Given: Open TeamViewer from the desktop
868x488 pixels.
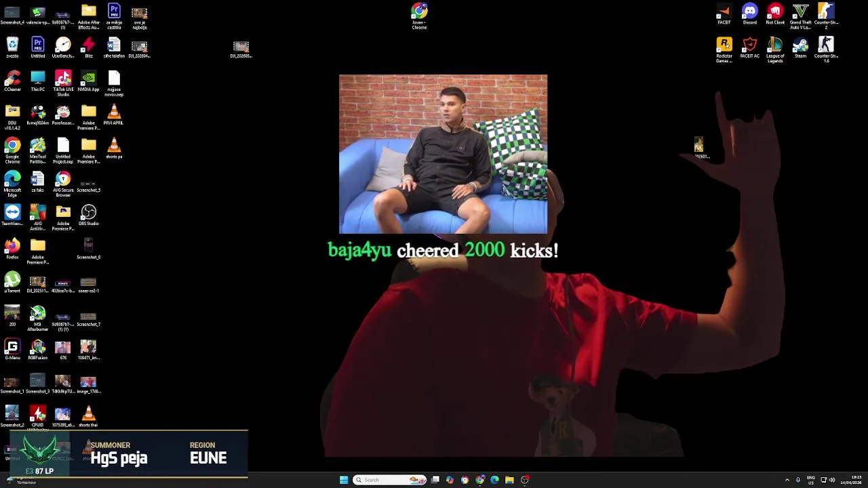Looking at the screenshot, I should pos(12,216).
